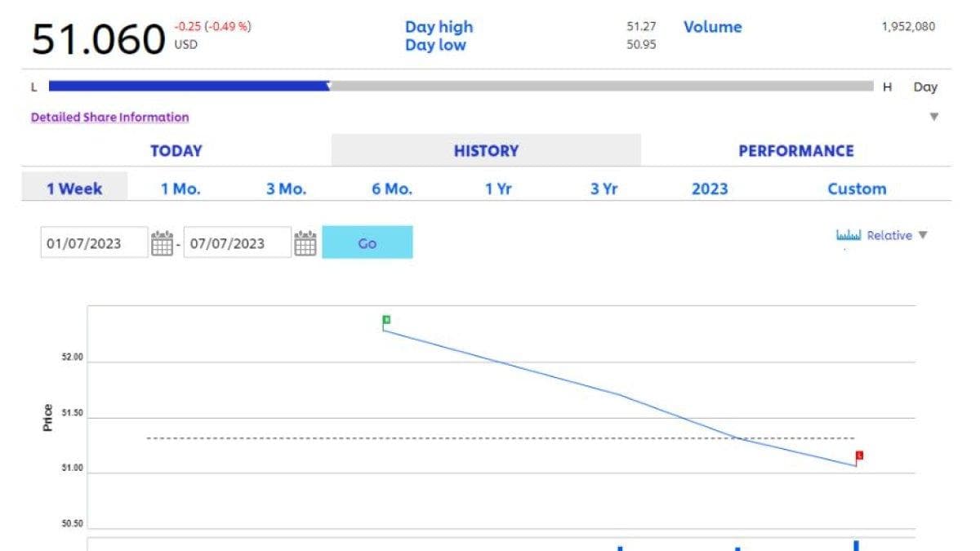Select the 1 Mo. range
Viewport: 980px width, 551px height.
click(180, 189)
